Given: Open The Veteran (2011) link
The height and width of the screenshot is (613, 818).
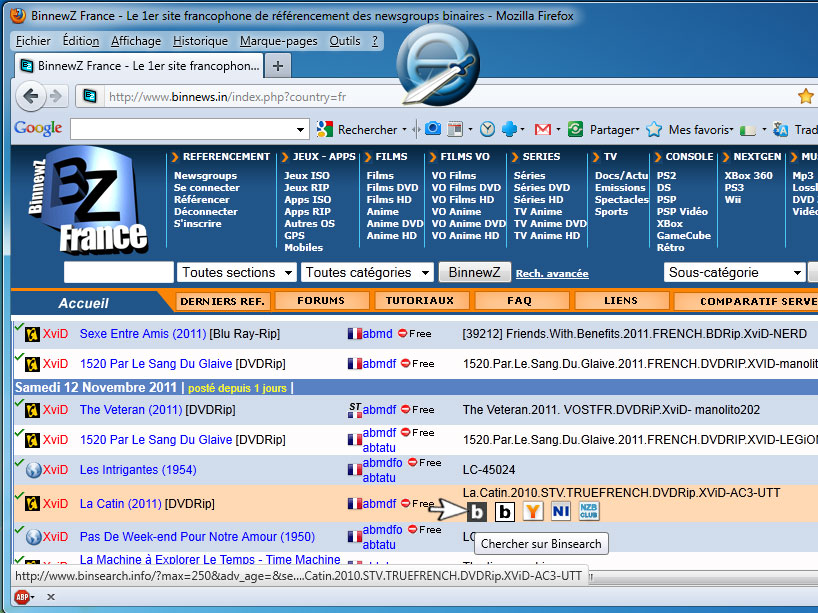Looking at the screenshot, I should click(131, 410).
